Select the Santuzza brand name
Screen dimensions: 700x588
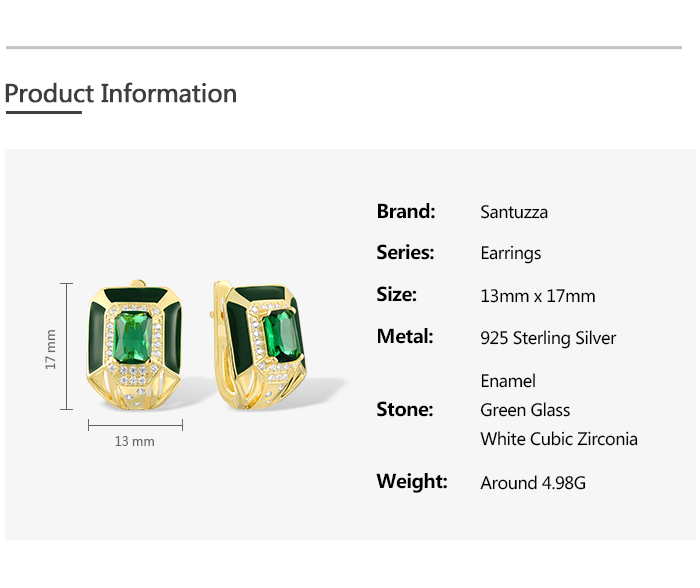click(x=514, y=212)
